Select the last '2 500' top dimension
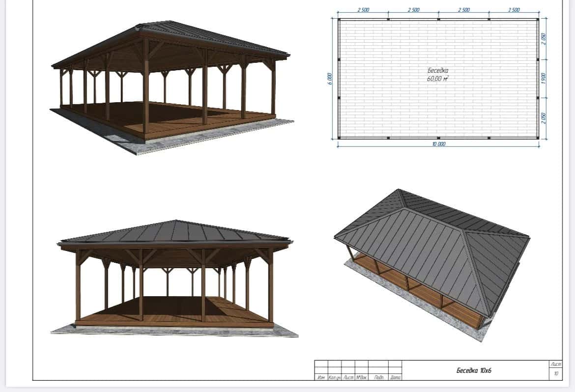 (514, 10)
